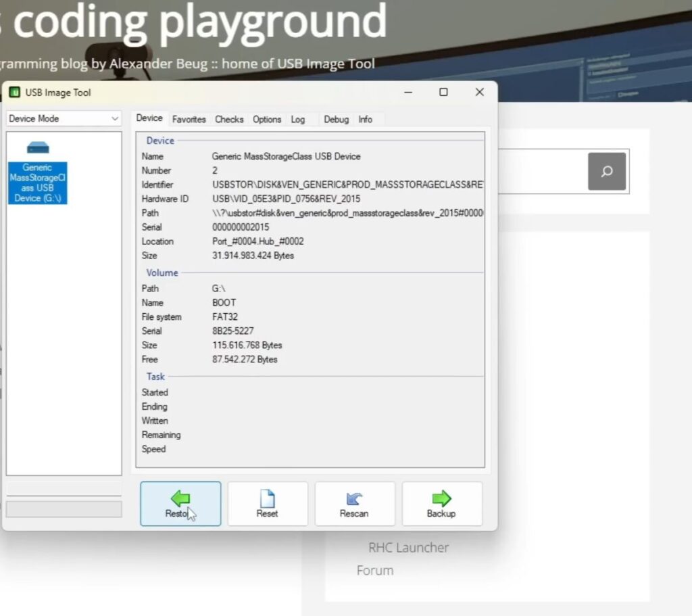Click the device name value Generic MassStorageClass USB Device

coord(286,156)
